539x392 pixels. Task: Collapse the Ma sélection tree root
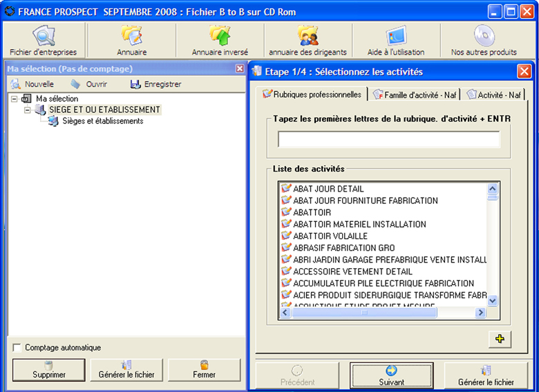[14, 99]
